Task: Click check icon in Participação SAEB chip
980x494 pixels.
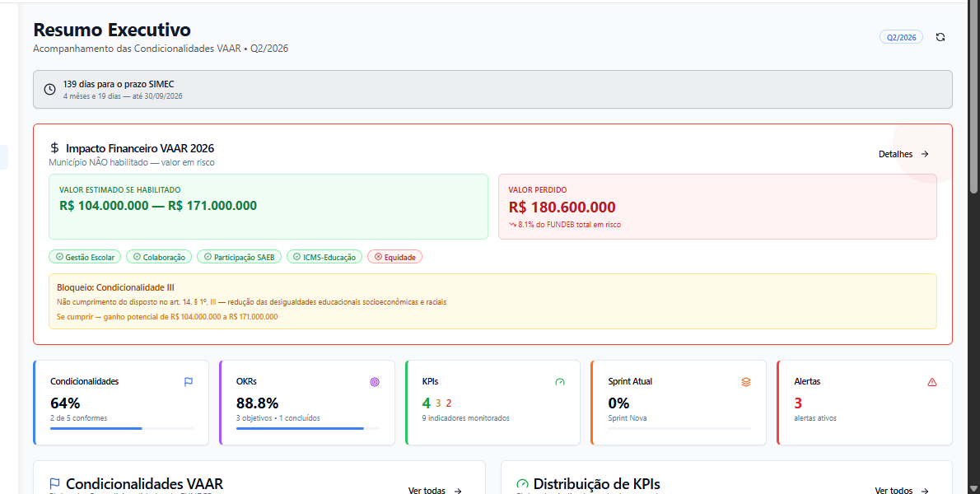Action: 208,257
